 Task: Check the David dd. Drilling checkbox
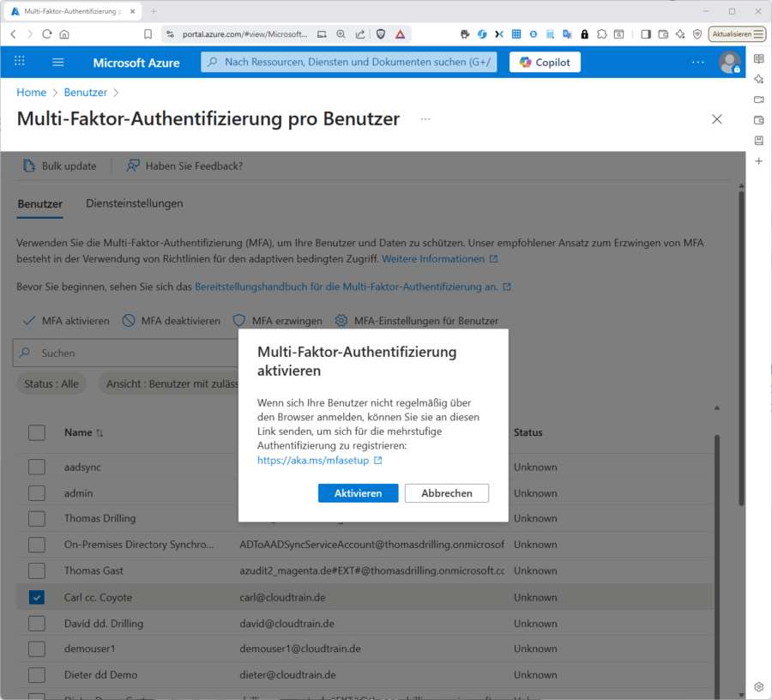(37, 623)
